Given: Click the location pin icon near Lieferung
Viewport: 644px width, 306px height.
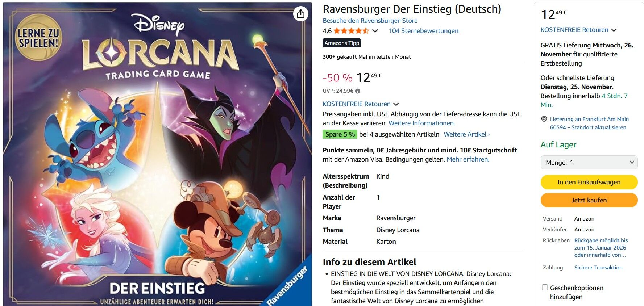Looking at the screenshot, I should click(x=544, y=119).
